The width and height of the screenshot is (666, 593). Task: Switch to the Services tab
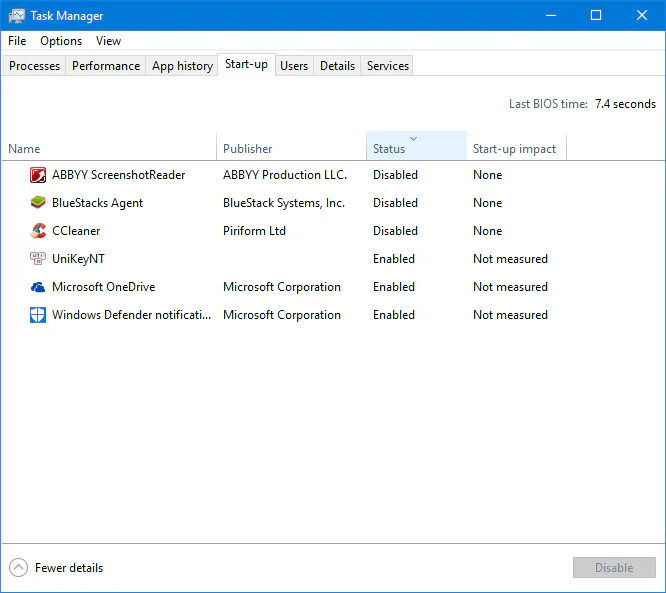(x=388, y=66)
